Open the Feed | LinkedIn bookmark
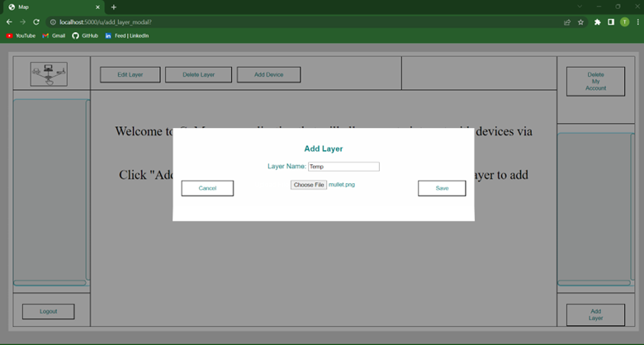This screenshot has width=644, height=345. [x=127, y=35]
